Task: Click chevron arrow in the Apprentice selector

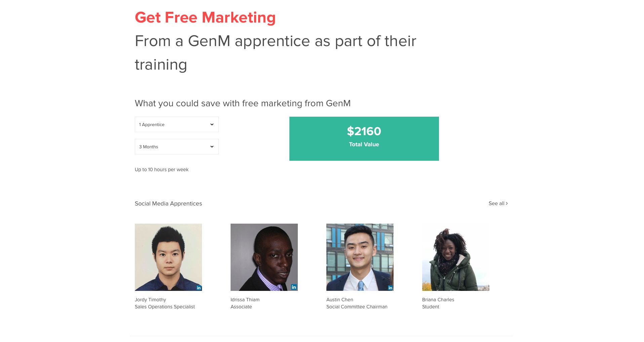Action: click(212, 124)
